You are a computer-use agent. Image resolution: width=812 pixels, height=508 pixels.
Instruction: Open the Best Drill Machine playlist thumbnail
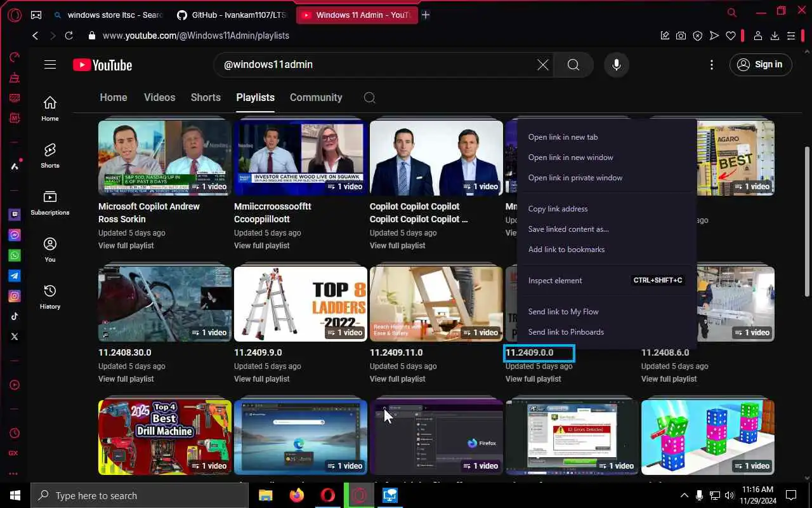165,438
